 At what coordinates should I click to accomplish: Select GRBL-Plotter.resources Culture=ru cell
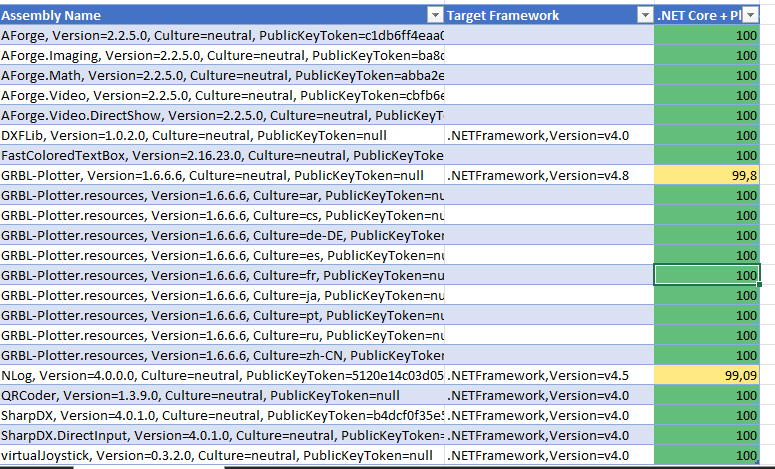pos(222,336)
